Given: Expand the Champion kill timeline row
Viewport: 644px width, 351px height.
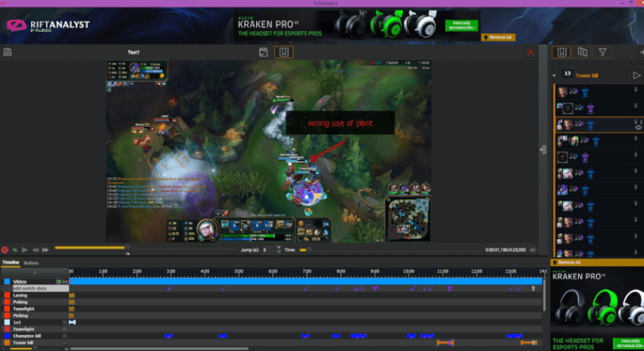Looking at the screenshot, I should pos(65,336).
